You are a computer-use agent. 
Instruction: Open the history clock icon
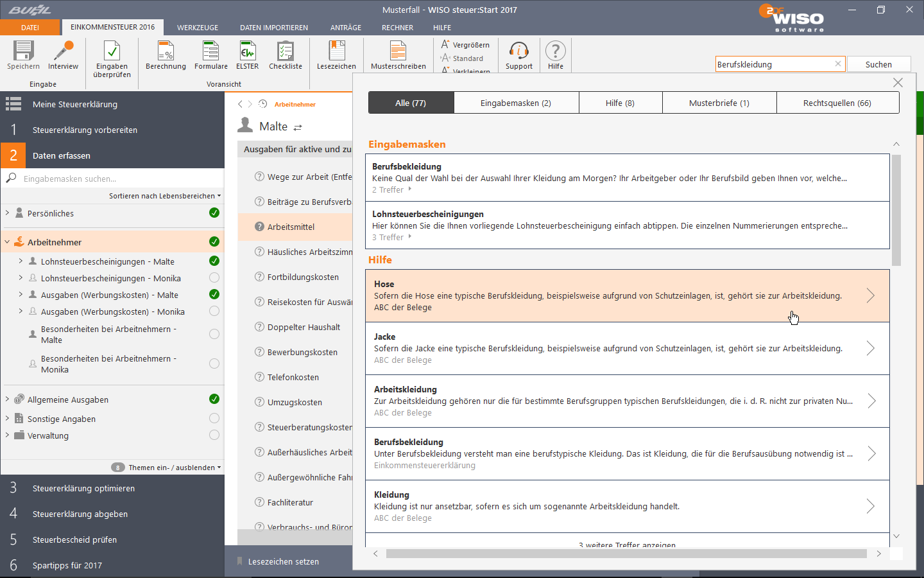tap(262, 104)
